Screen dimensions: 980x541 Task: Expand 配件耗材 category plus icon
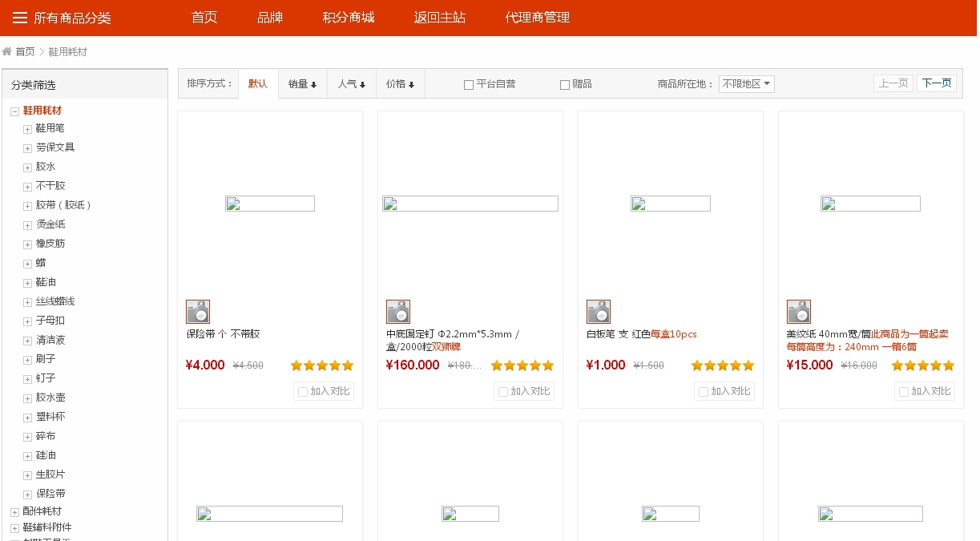coord(14,512)
